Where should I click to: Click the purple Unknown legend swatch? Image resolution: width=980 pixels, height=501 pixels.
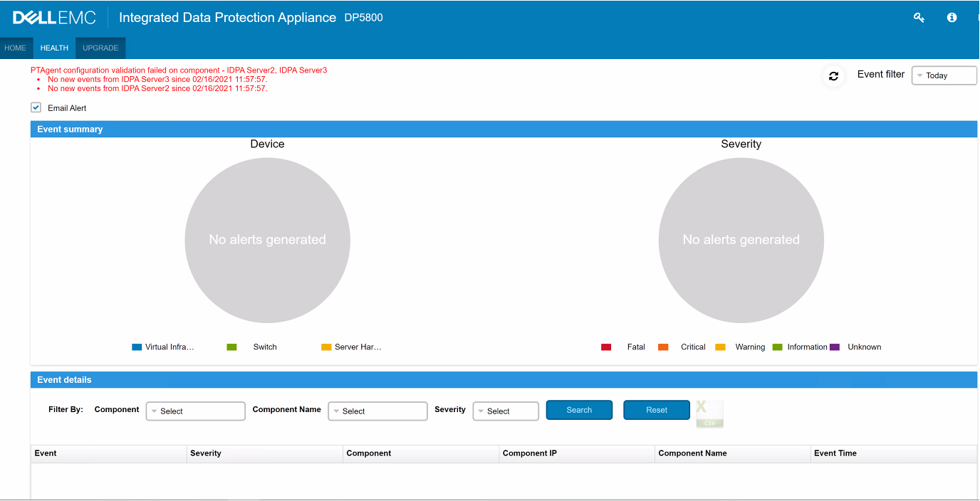(x=835, y=347)
